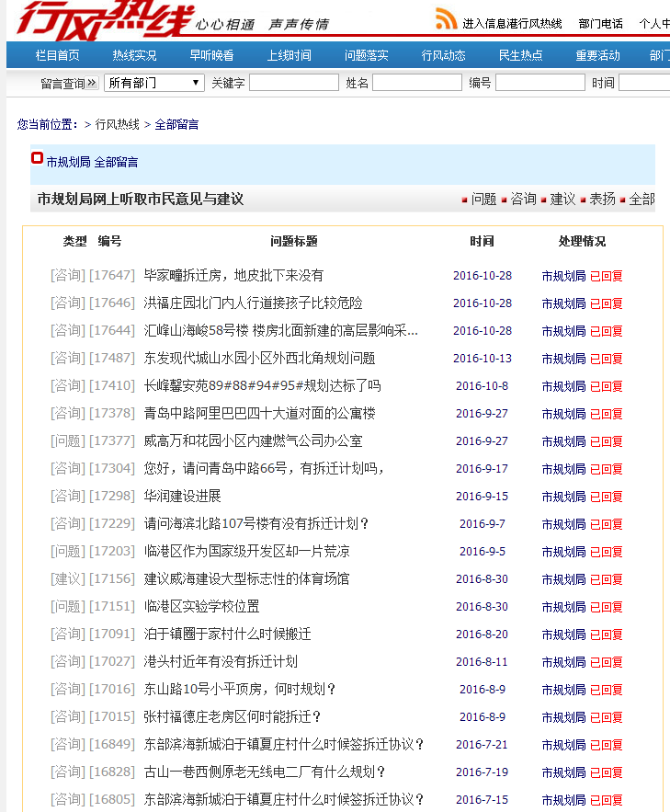Screen dimensions: 670x812
Task: Open the 问题落实 navigation item
Action: click(x=367, y=55)
